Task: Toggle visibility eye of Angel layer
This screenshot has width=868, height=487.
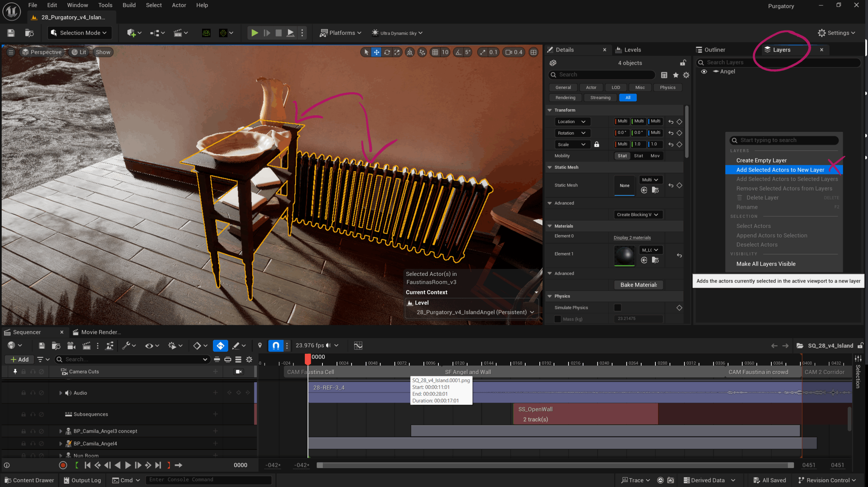Action: point(704,72)
